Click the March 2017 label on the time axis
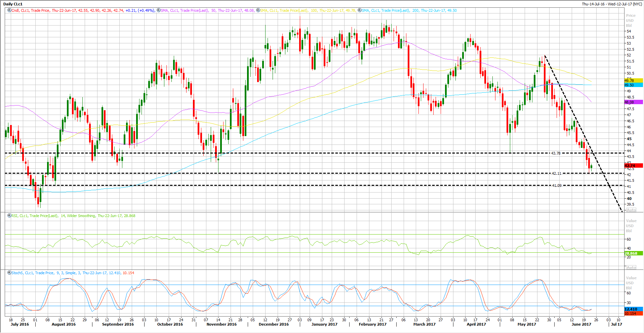This screenshot has width=644, height=333. coord(425,324)
